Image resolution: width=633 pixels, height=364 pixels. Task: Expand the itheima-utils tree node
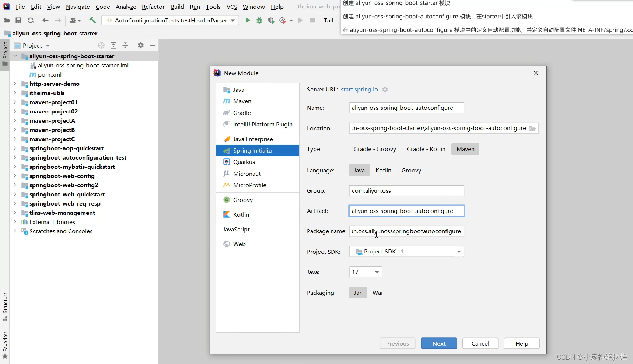click(x=15, y=93)
